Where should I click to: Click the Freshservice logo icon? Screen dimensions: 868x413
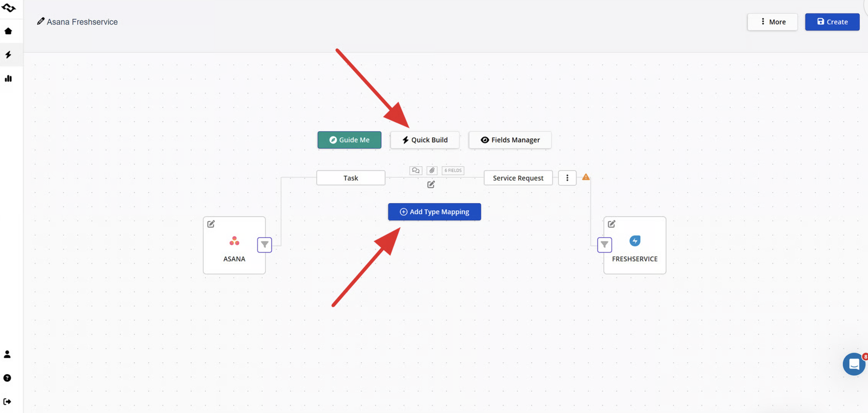[x=635, y=241]
